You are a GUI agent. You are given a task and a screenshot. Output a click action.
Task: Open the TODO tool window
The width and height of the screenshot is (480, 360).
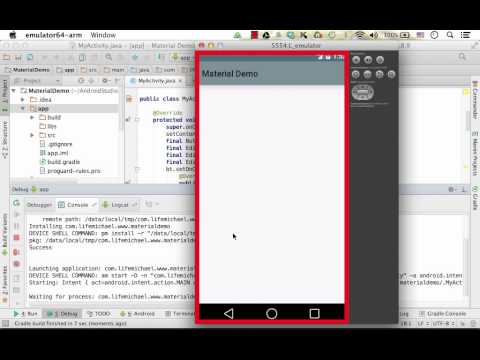[99, 314]
